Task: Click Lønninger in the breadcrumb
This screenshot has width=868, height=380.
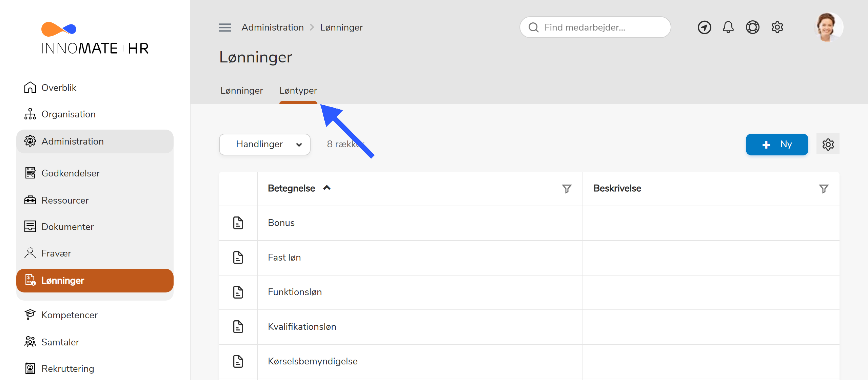Action: tap(341, 27)
